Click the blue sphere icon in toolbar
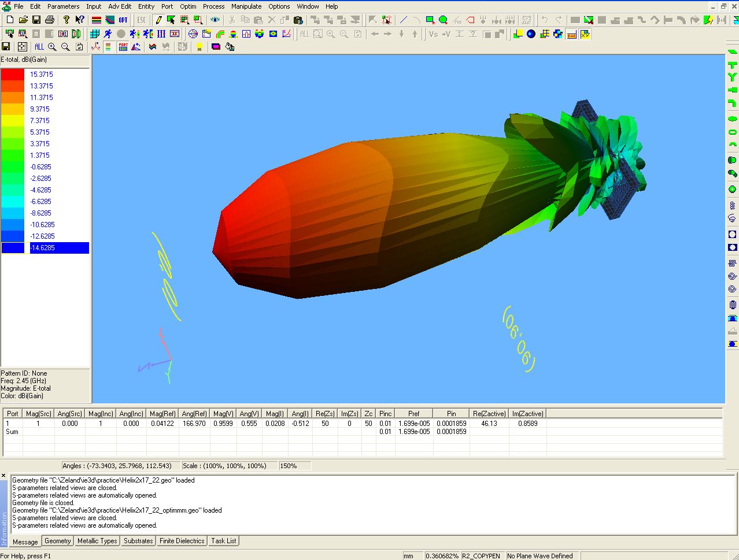Image resolution: width=739 pixels, height=560 pixels. [x=531, y=34]
